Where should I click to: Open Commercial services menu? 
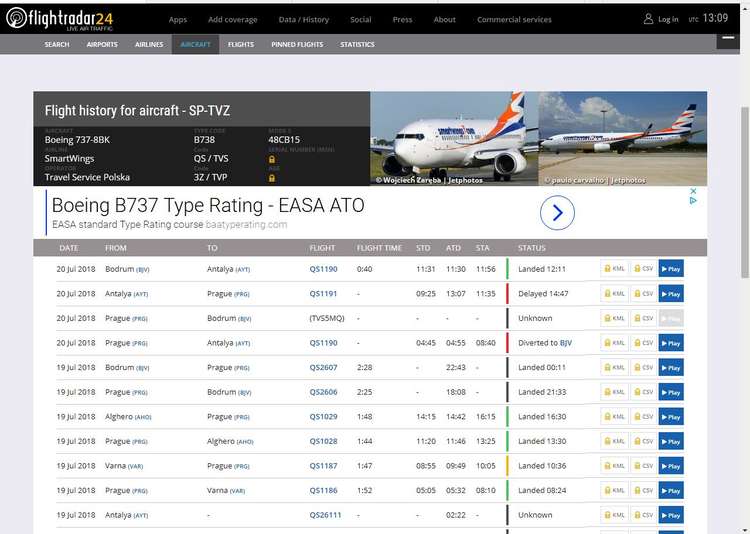tap(514, 20)
